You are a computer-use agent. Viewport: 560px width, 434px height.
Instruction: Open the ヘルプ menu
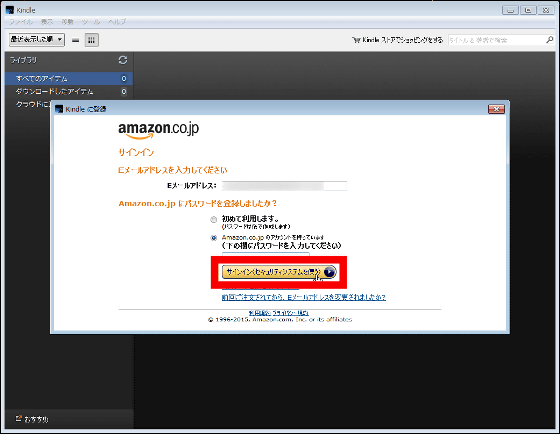pyautogui.click(x=117, y=22)
